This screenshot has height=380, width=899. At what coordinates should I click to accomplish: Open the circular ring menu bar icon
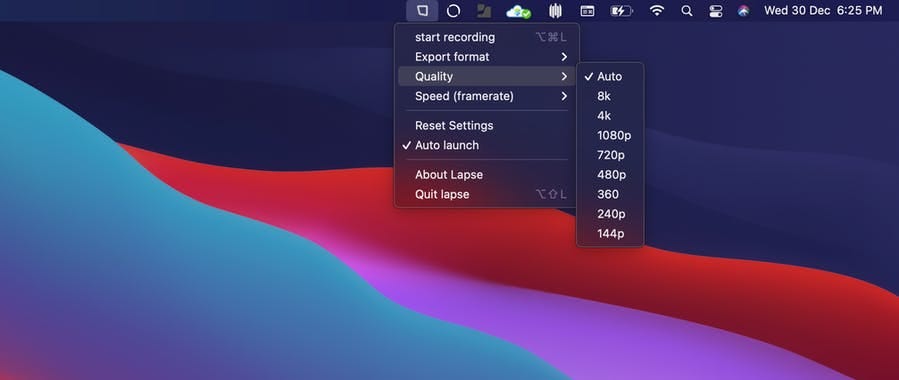[x=454, y=11]
